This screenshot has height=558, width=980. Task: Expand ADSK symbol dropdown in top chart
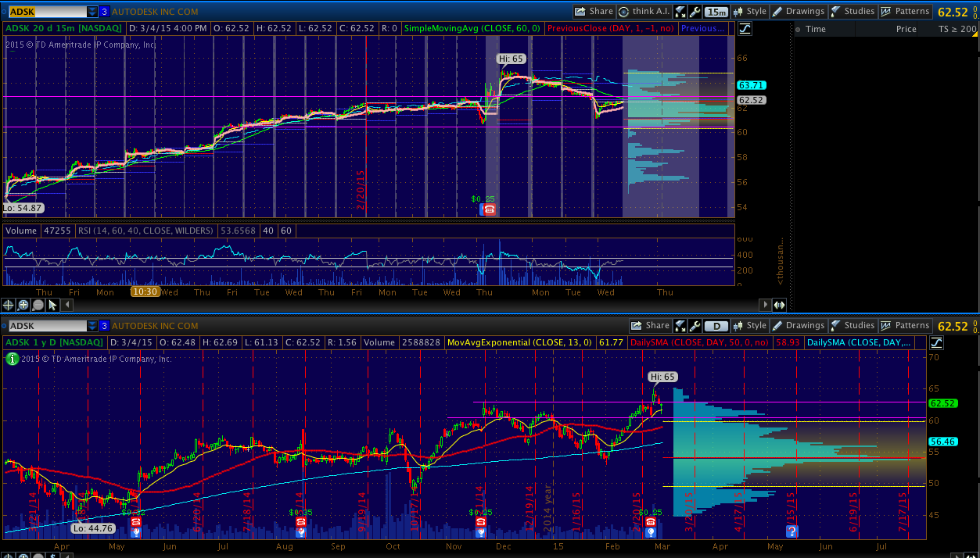point(92,12)
